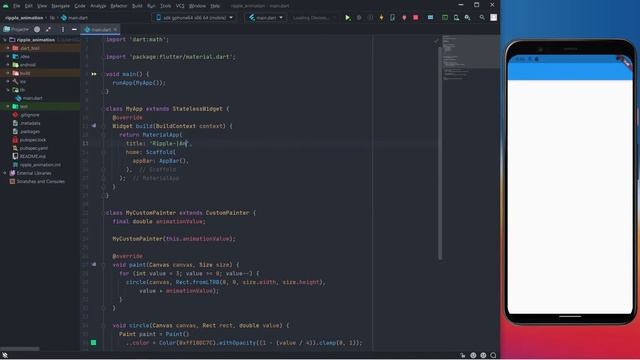Click the run gutter arrow beside void main
Viewport: 640px width, 360px height.
pyautogui.click(x=94, y=74)
